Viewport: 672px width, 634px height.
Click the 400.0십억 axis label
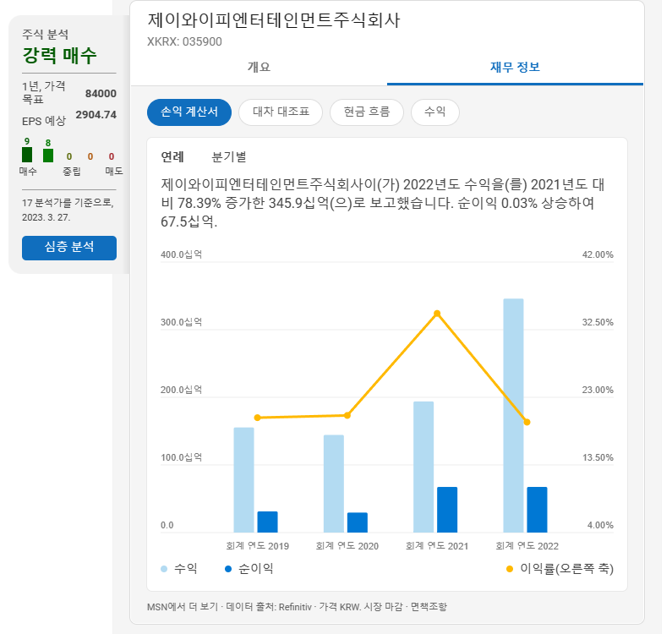click(x=181, y=254)
